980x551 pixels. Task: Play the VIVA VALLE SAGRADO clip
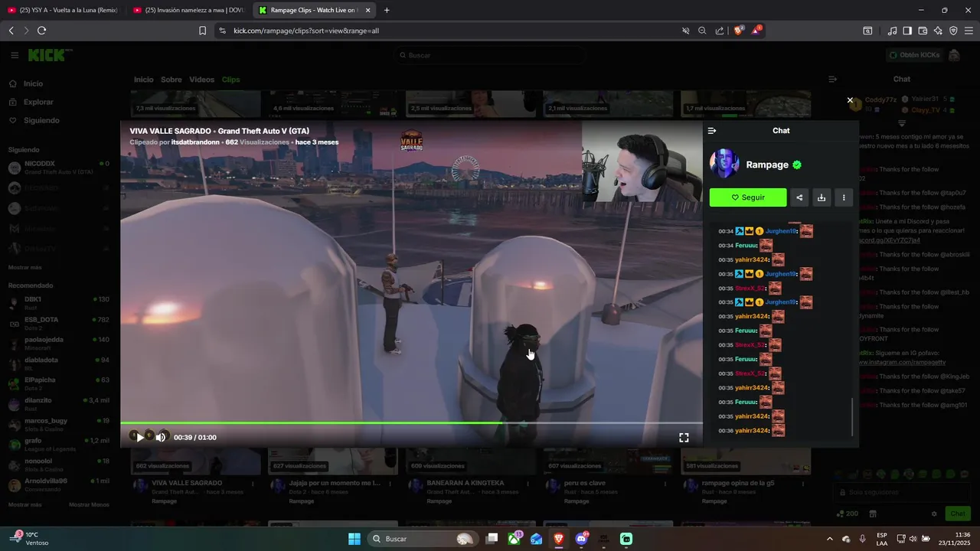(140, 438)
